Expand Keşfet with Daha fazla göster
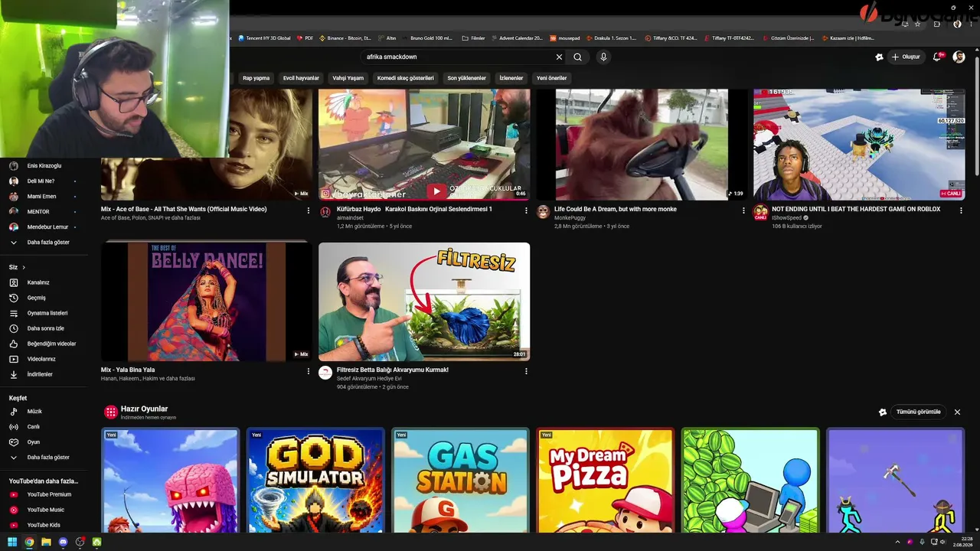980x551 pixels. 43,458
